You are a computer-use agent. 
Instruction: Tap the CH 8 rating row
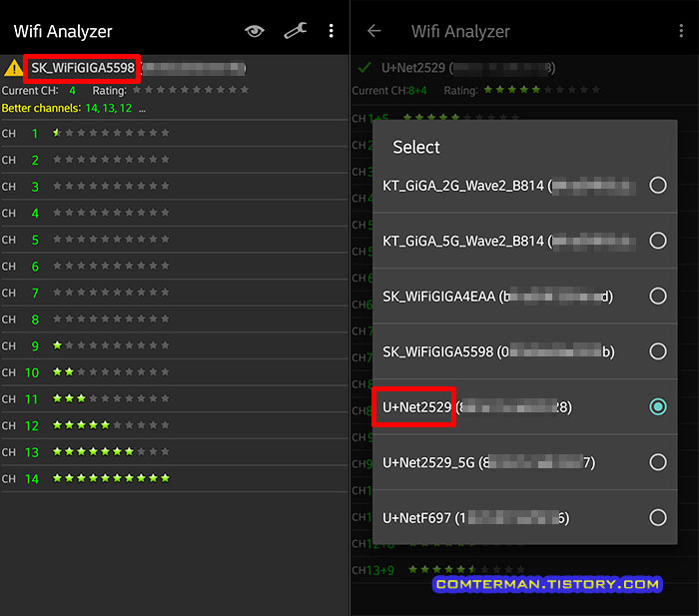[x=174, y=319]
